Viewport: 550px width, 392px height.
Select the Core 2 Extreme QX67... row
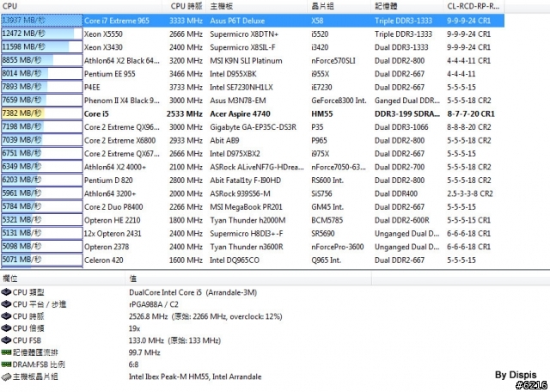click(253, 153)
